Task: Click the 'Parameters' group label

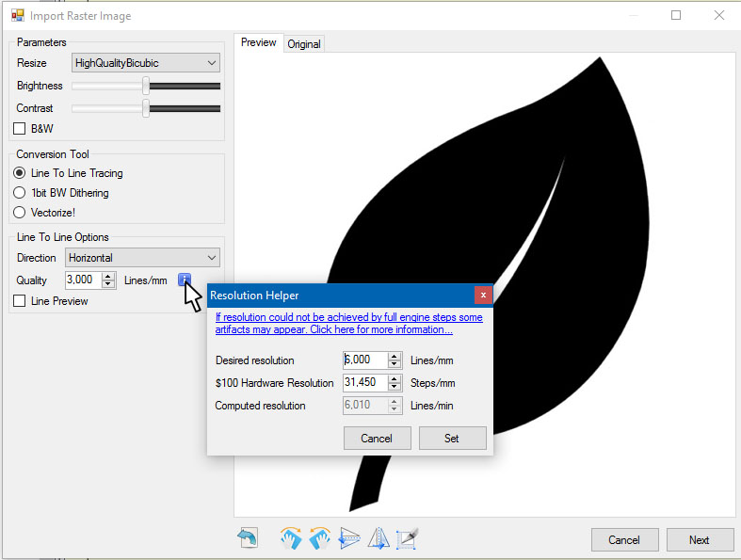Action: click(41, 42)
